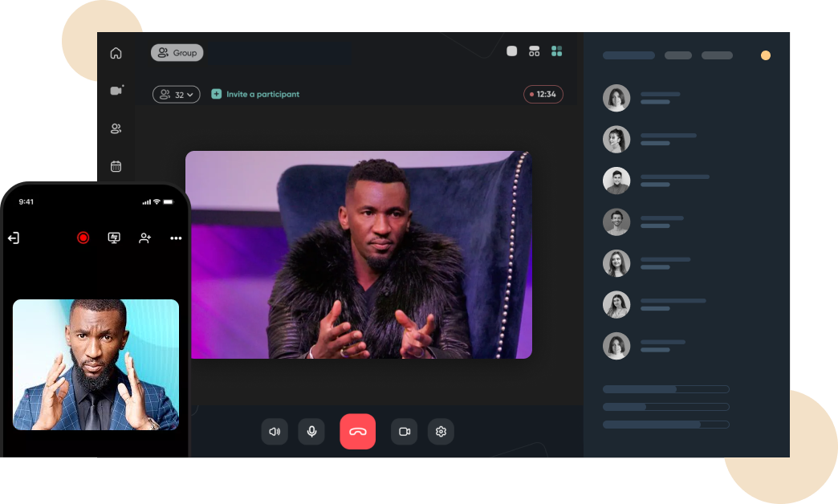Click the home icon in sidebar
Screen dimensions: 838x504
(x=116, y=53)
